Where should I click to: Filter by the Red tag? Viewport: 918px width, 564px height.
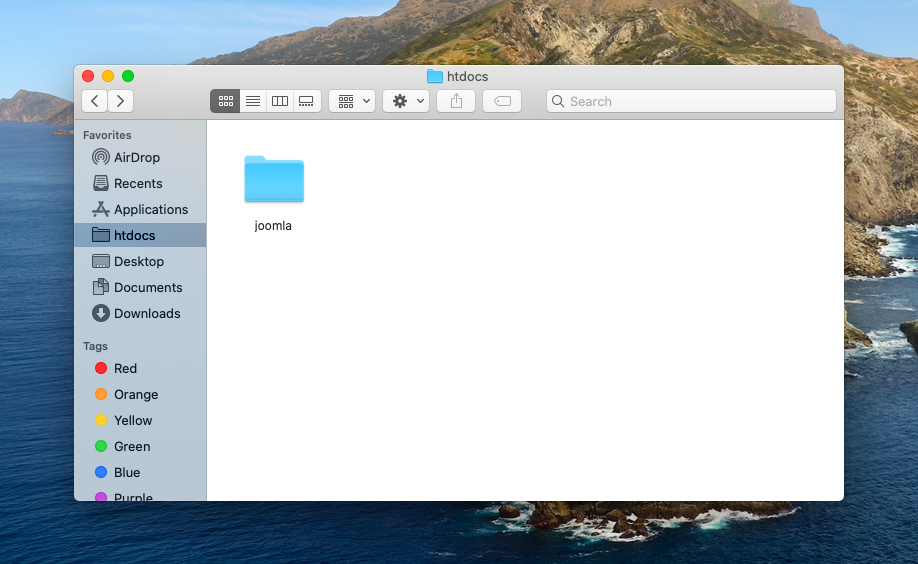[141, 368]
